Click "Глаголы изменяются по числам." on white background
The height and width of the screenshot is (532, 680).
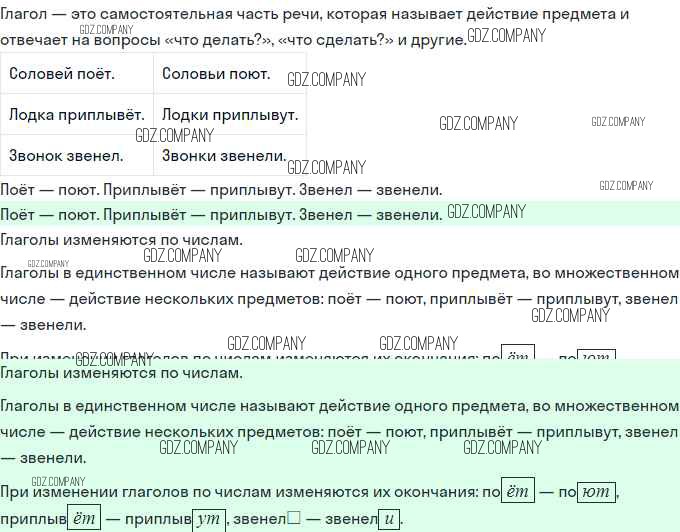click(121, 240)
